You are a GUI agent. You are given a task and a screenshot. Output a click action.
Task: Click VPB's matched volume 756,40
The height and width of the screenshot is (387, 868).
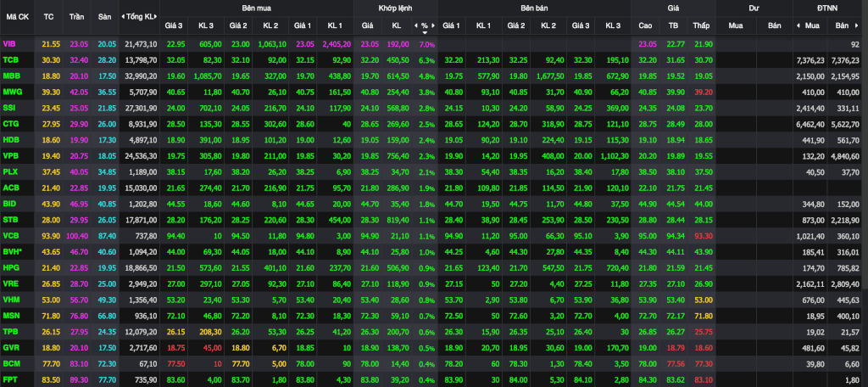click(398, 156)
